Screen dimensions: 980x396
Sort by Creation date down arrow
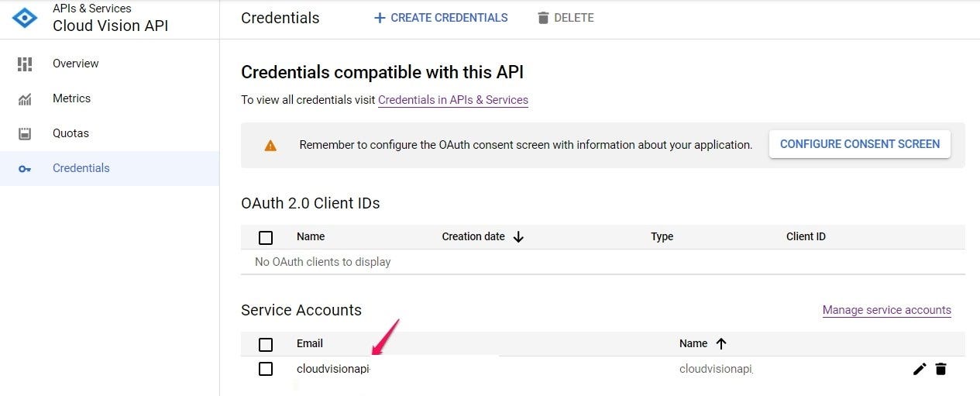[x=518, y=237]
